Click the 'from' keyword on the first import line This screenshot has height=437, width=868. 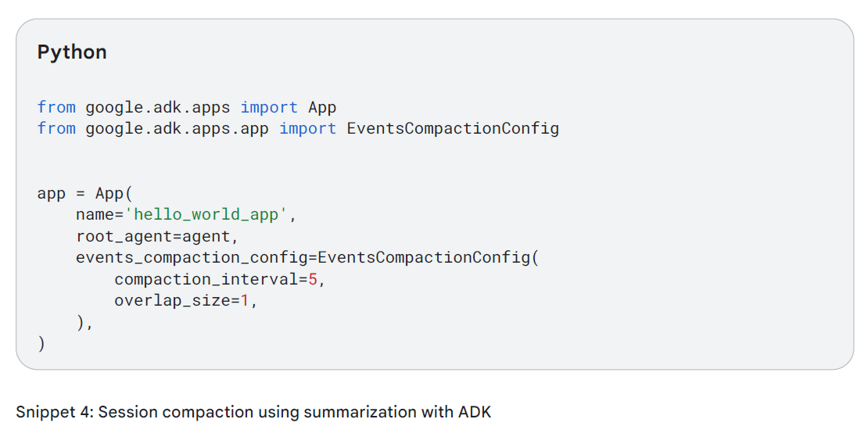[56, 107]
